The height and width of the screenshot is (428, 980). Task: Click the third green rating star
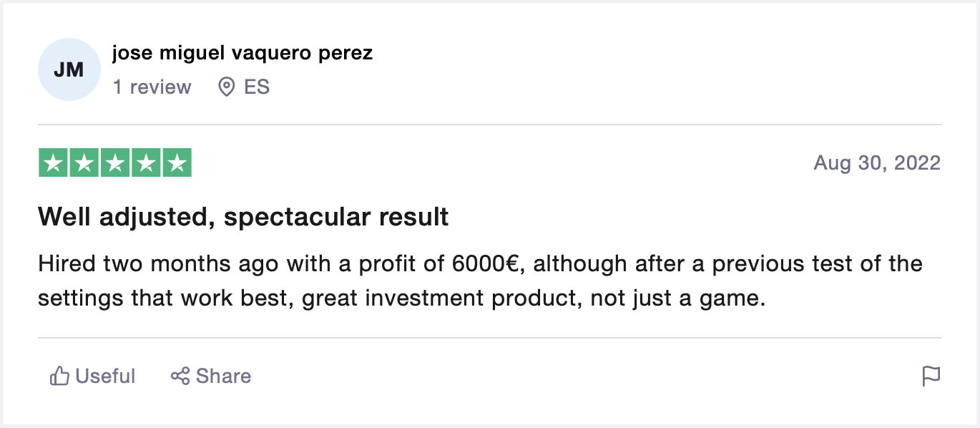(x=115, y=163)
